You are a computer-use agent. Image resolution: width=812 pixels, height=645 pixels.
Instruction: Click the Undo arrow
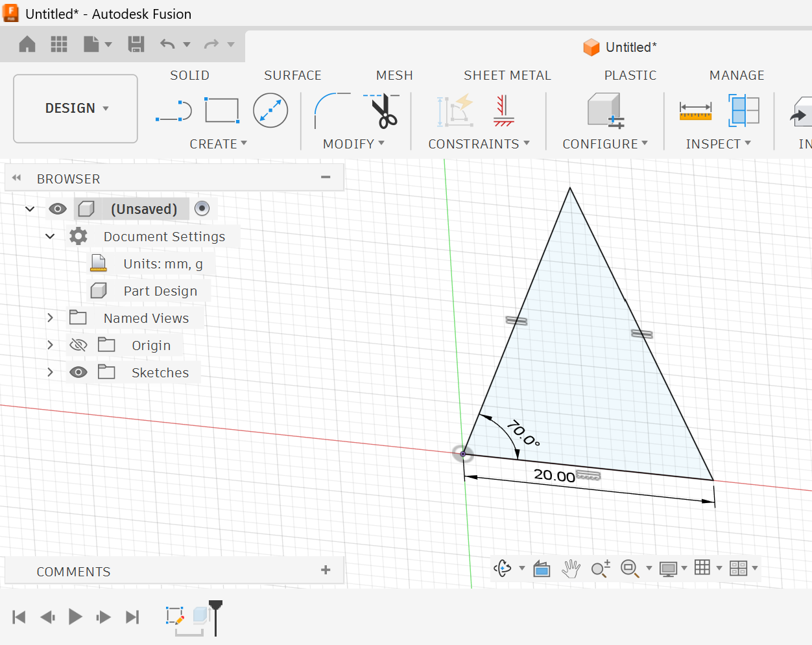point(167,44)
